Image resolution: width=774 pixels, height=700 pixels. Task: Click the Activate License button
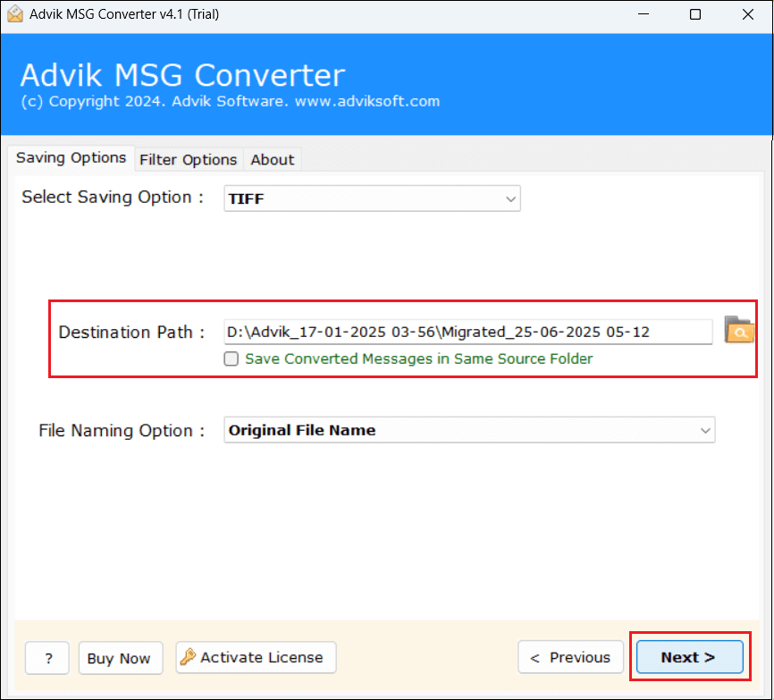(256, 657)
